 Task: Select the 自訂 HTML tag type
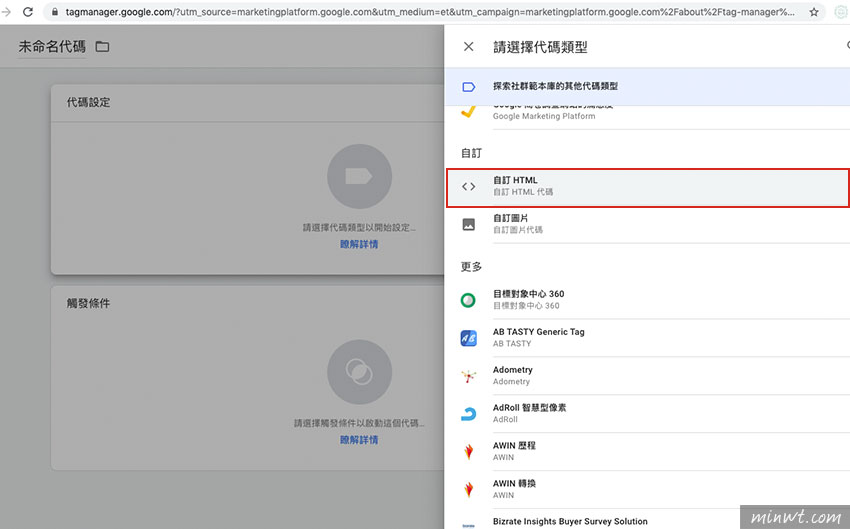[x=647, y=187]
